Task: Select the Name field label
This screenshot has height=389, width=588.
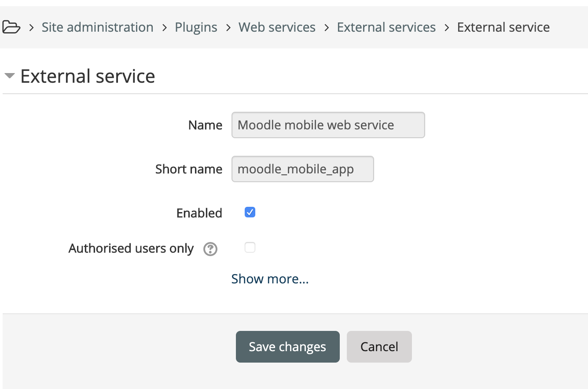Action: coord(205,125)
